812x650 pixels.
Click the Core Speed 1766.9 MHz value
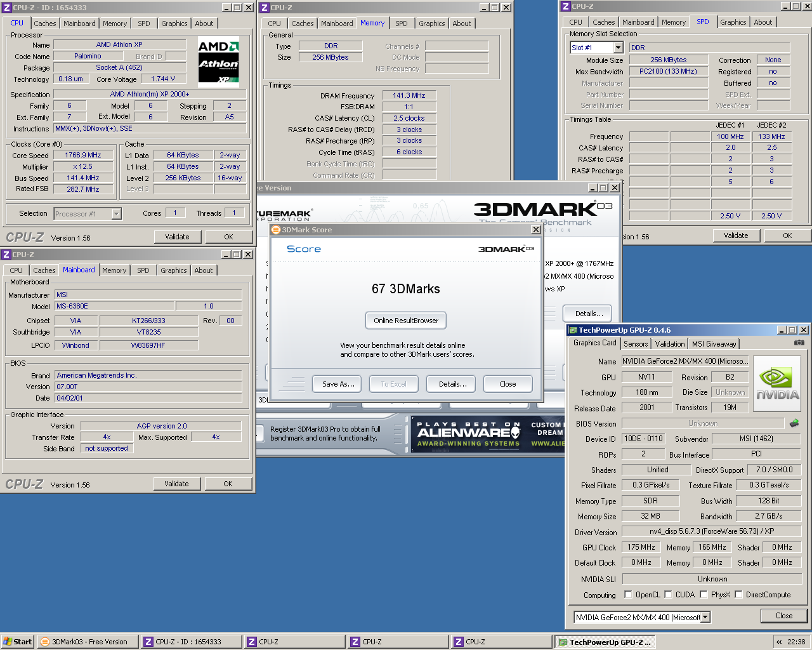click(83, 155)
